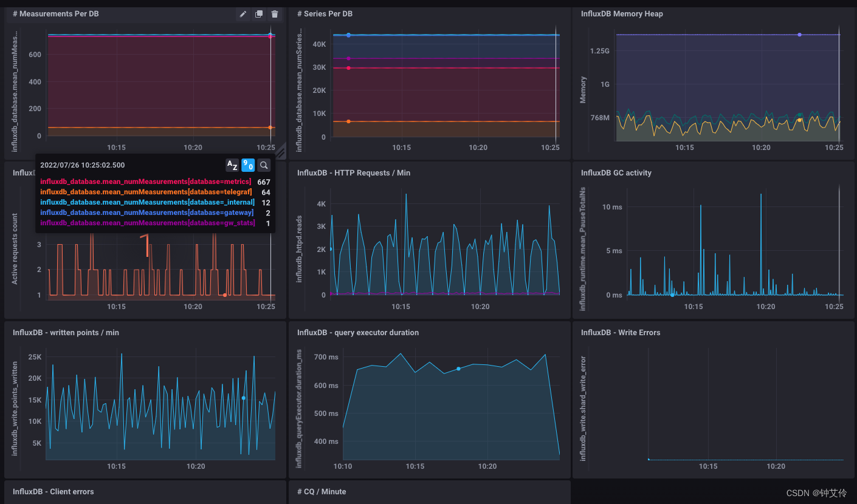Click the legend row for database=gateway
This screenshot has height=504, width=857.
(x=155, y=213)
